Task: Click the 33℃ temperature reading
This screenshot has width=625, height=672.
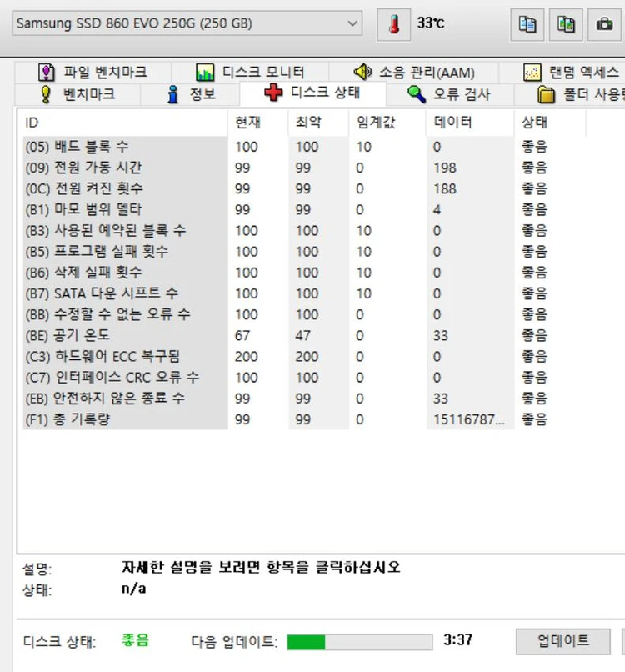Action: click(431, 23)
